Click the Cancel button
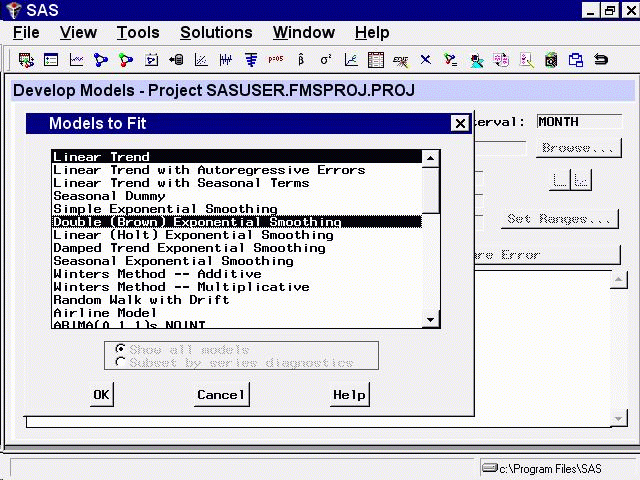The image size is (640, 480). (x=221, y=395)
